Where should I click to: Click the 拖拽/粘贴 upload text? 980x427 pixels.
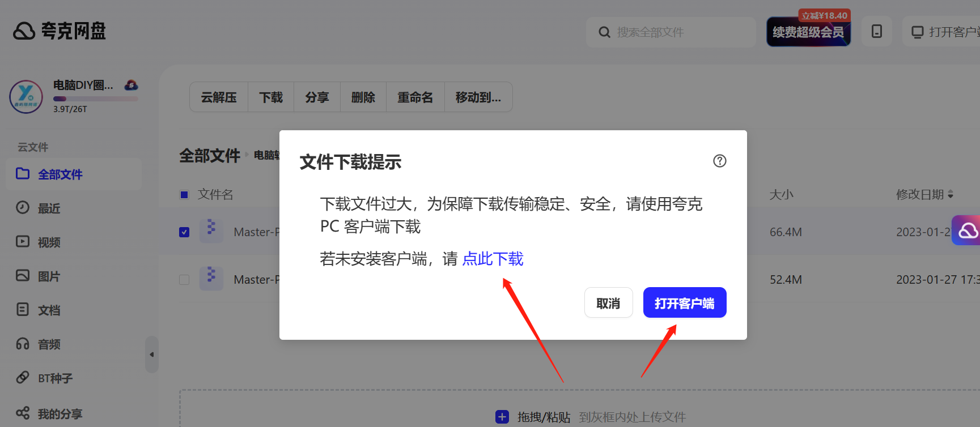[x=544, y=417]
